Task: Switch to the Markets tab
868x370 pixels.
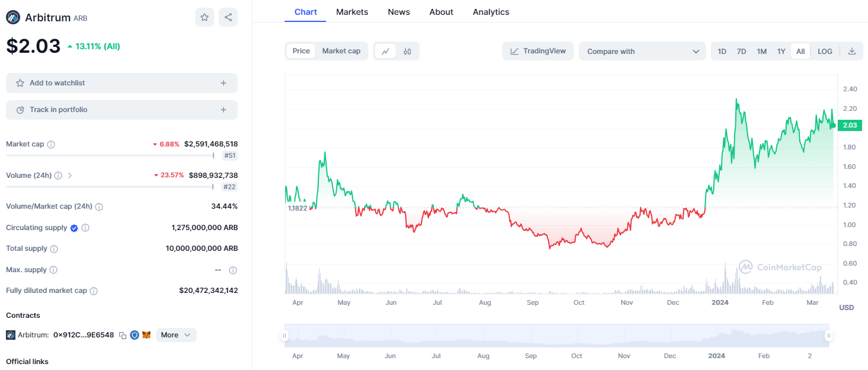Action: coord(352,12)
